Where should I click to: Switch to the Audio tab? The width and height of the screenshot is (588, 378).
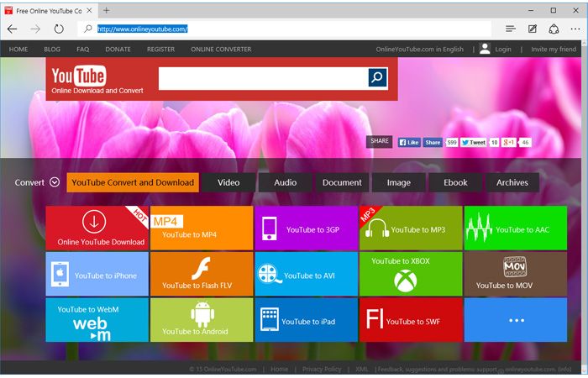coord(286,182)
